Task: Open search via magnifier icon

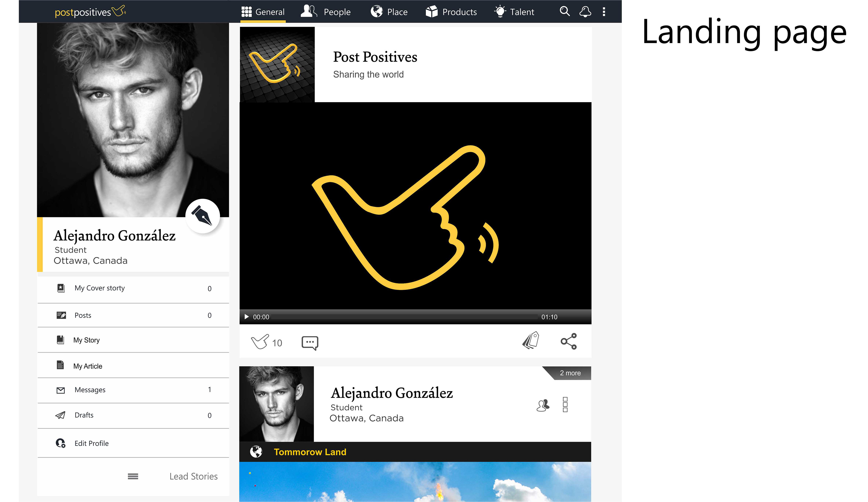Action: point(565,11)
